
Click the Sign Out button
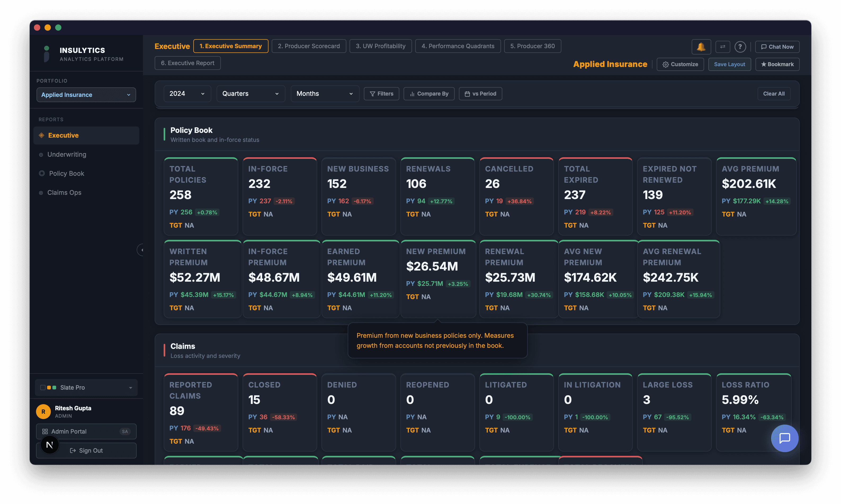coord(86,450)
